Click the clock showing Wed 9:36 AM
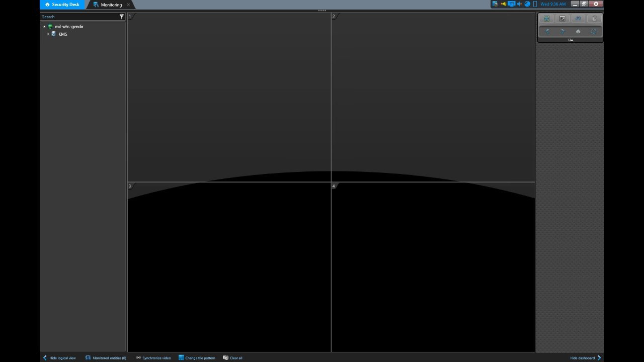 pos(553,4)
